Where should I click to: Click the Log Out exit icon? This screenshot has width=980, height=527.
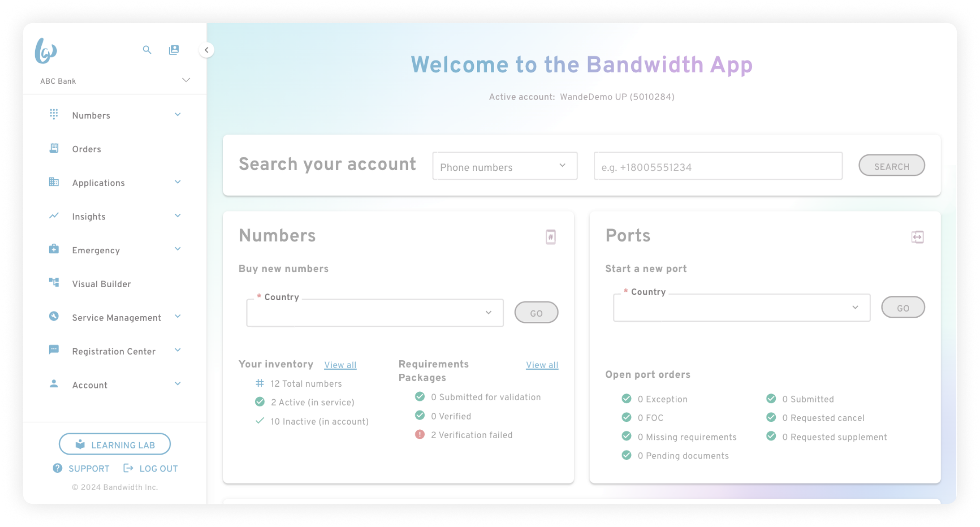[128, 468]
